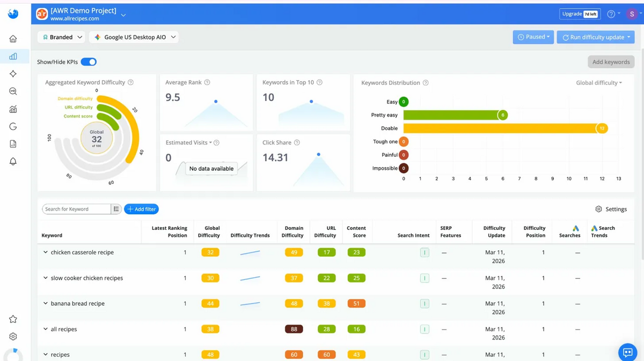Click the Search for Keyword field
Image resolution: width=644 pixels, height=361 pixels.
(76, 209)
